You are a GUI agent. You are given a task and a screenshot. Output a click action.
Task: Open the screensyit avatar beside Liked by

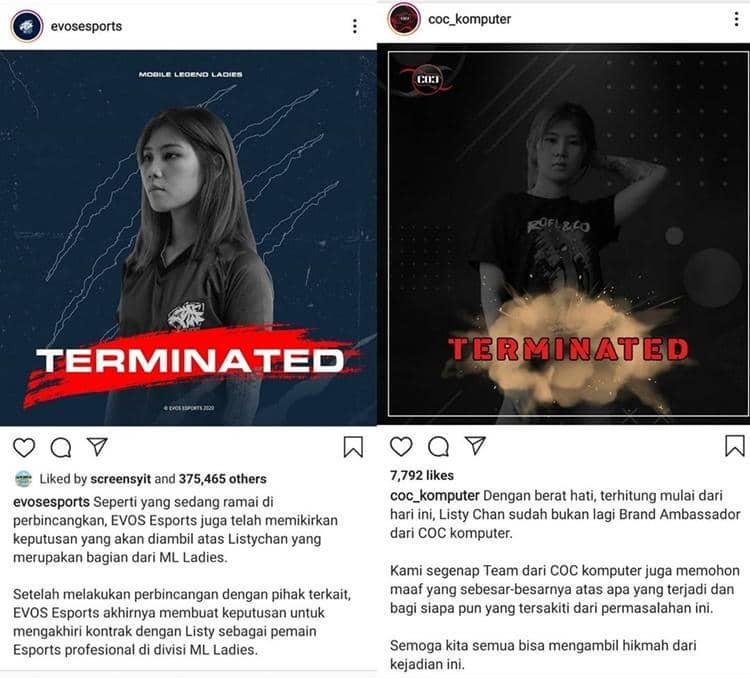[x=23, y=478]
